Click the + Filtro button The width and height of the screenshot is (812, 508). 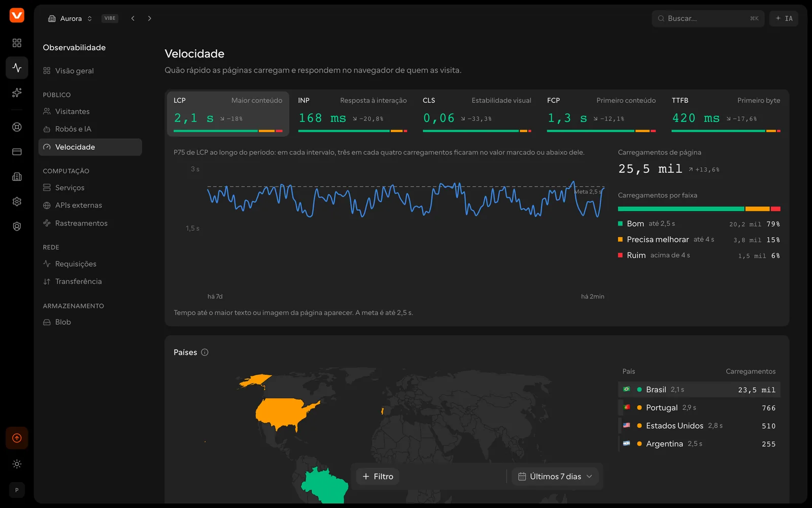[x=378, y=477]
